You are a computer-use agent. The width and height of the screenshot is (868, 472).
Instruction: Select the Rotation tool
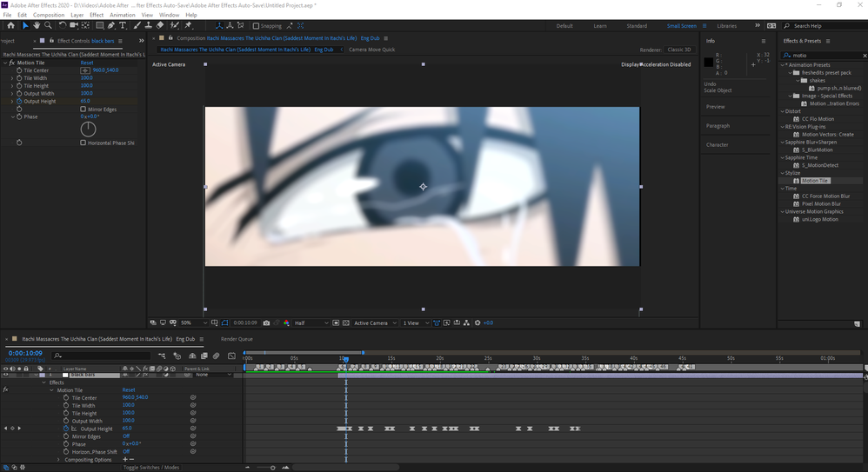click(62, 25)
